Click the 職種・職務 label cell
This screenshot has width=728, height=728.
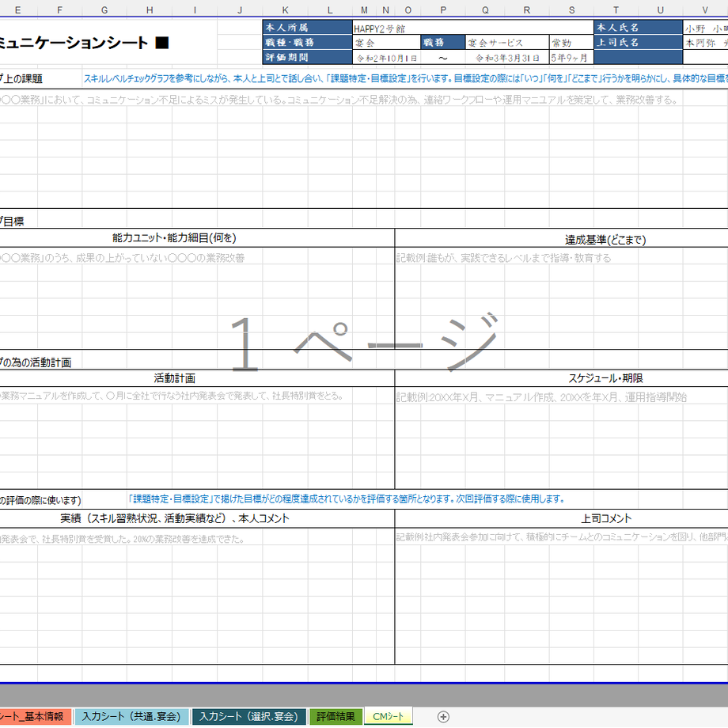307,42
